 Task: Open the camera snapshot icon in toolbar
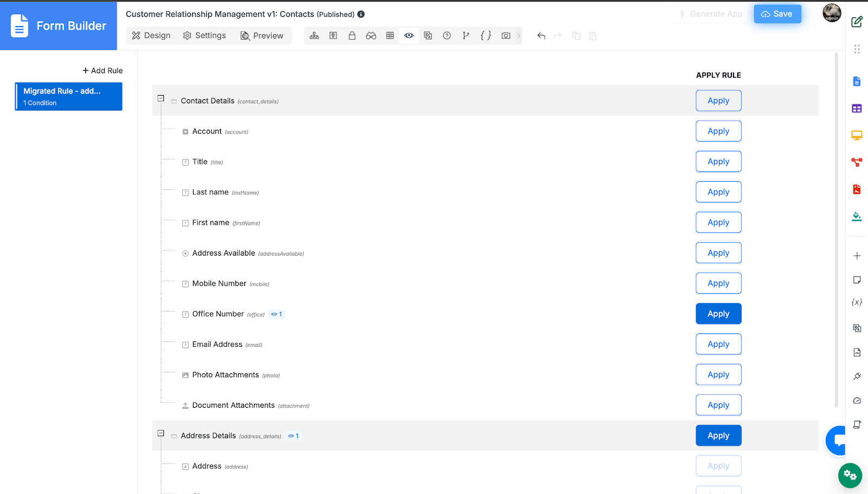(506, 36)
